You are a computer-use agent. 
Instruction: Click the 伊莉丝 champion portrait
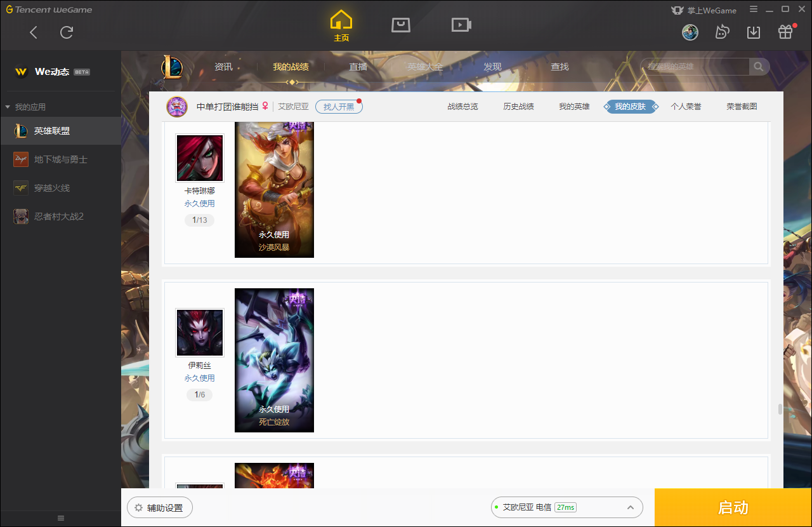(x=200, y=333)
